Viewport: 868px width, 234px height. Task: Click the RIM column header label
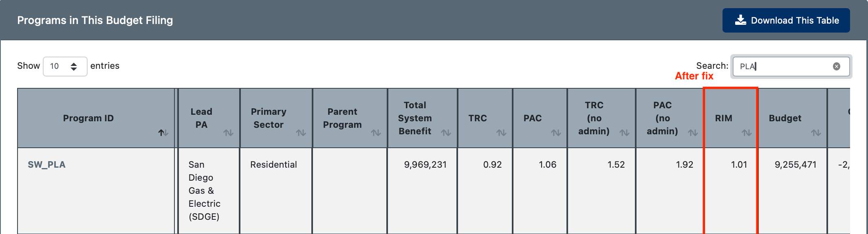(724, 118)
